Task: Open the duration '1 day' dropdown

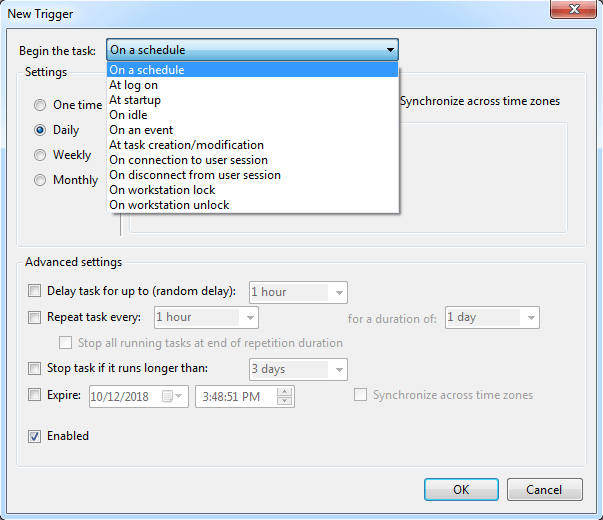Action: click(x=492, y=317)
